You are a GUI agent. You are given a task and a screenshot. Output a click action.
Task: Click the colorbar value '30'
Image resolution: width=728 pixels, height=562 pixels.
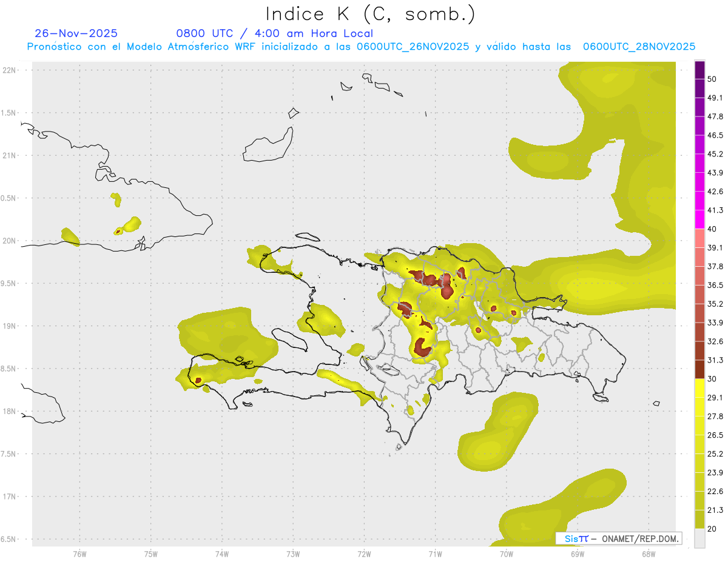tap(712, 379)
